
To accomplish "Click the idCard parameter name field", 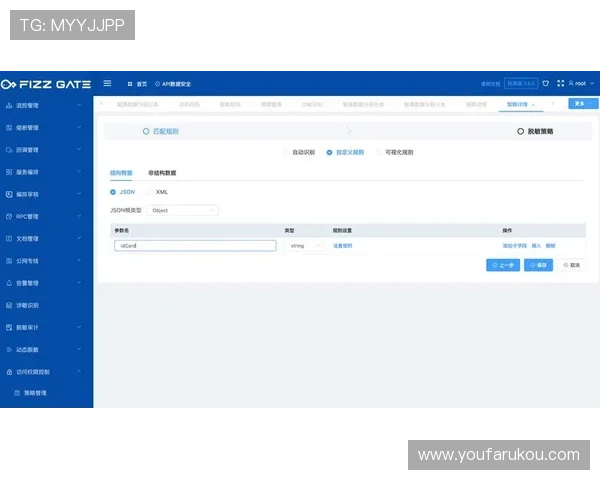I will point(195,246).
